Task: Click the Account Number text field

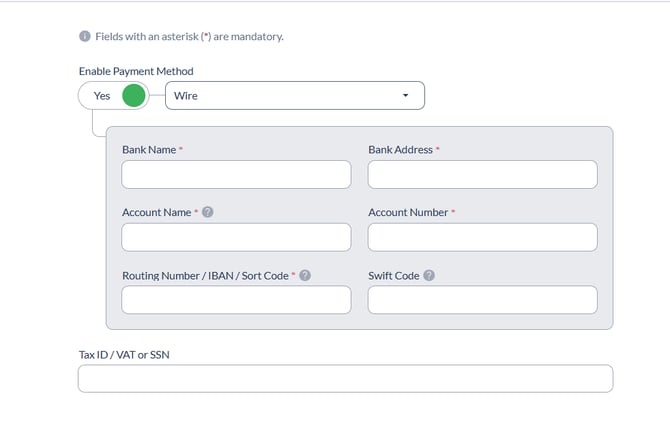Action: [x=482, y=237]
